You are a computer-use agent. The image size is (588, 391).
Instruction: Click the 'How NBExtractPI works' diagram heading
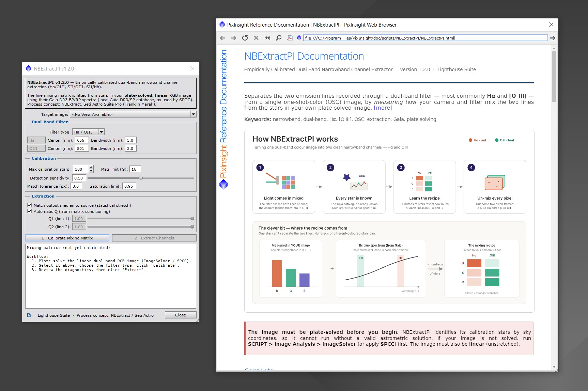coord(295,139)
